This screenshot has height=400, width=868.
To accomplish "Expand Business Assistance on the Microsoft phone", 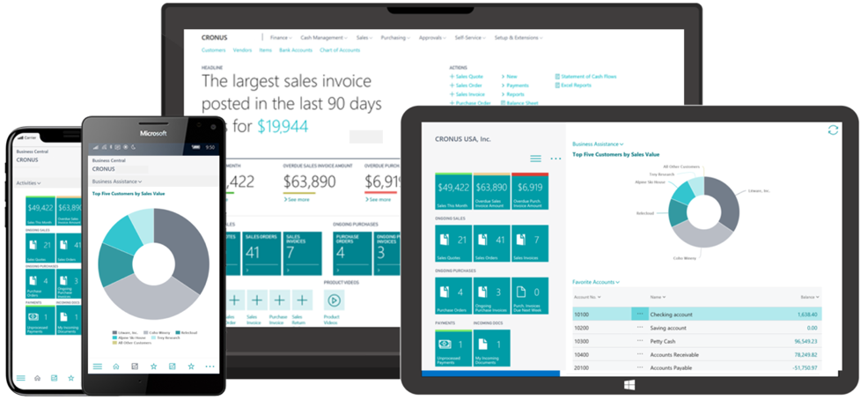I will pyautogui.click(x=117, y=181).
